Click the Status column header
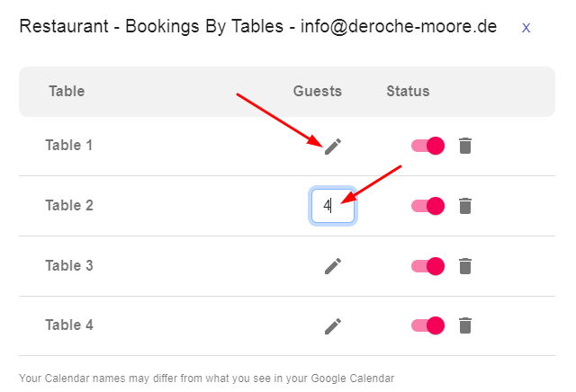The image size is (576, 392). 408,91
